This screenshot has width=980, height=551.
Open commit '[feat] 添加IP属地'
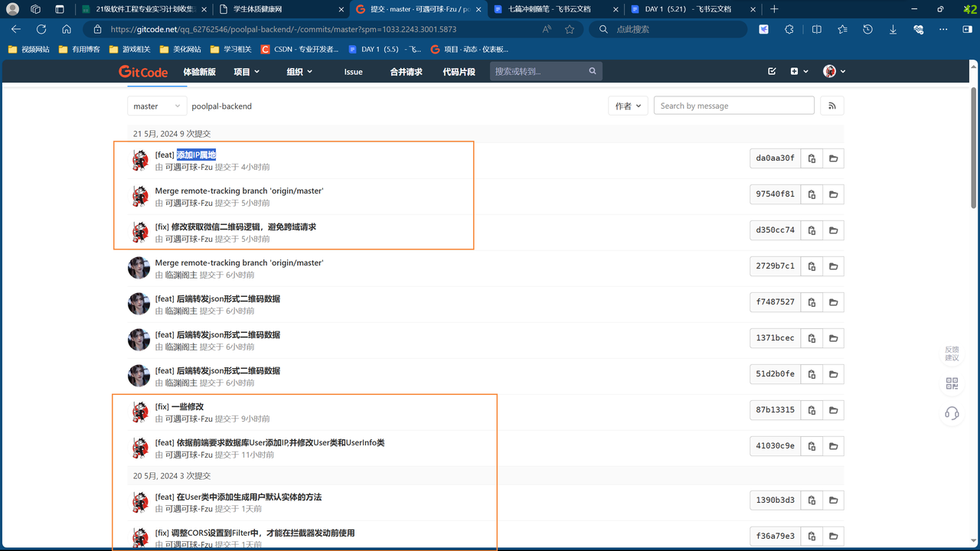(185, 155)
